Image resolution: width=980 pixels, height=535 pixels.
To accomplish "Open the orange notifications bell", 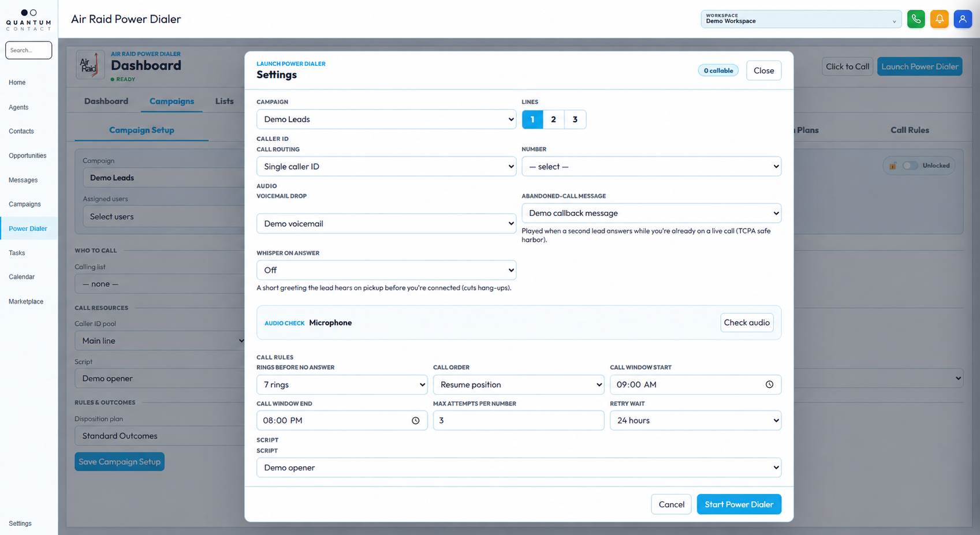I will 940,19.
